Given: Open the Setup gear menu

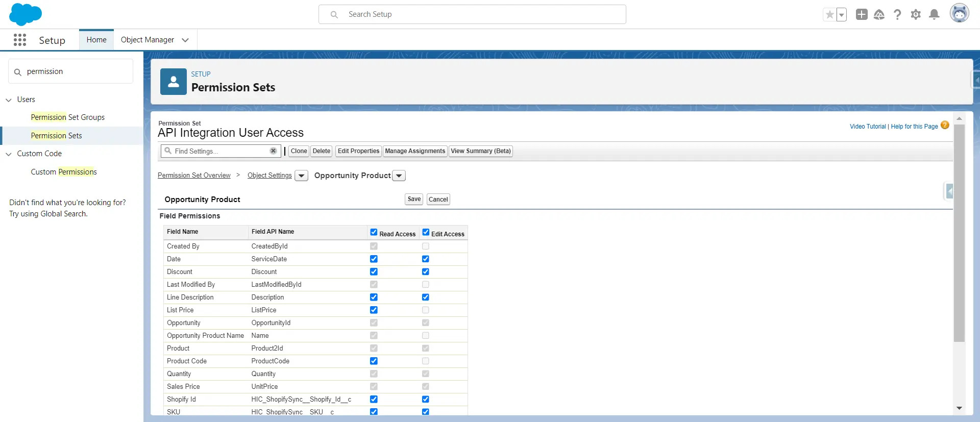Looking at the screenshot, I should pyautogui.click(x=916, y=15).
